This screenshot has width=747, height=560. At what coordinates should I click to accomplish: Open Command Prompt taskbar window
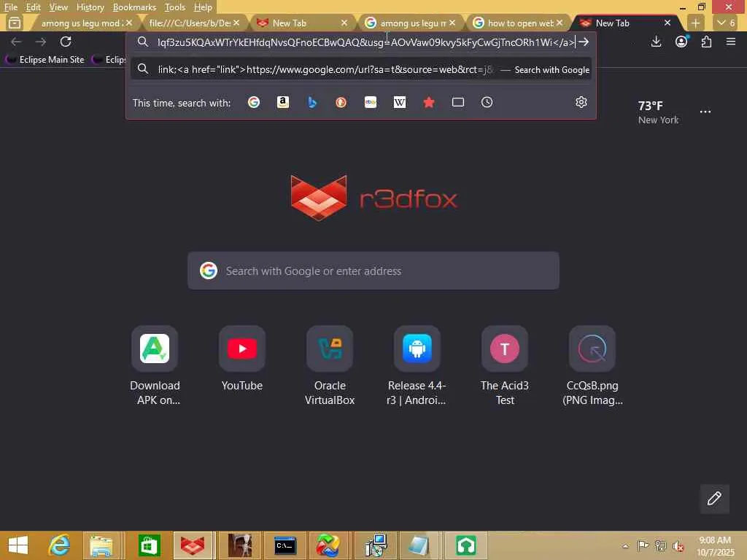click(285, 545)
